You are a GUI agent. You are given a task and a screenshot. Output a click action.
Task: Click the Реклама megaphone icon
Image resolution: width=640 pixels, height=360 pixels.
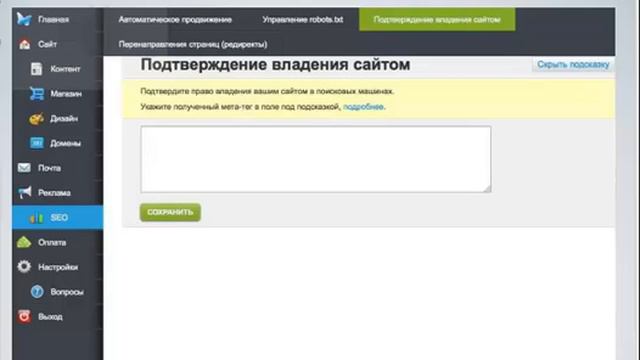[24, 192]
